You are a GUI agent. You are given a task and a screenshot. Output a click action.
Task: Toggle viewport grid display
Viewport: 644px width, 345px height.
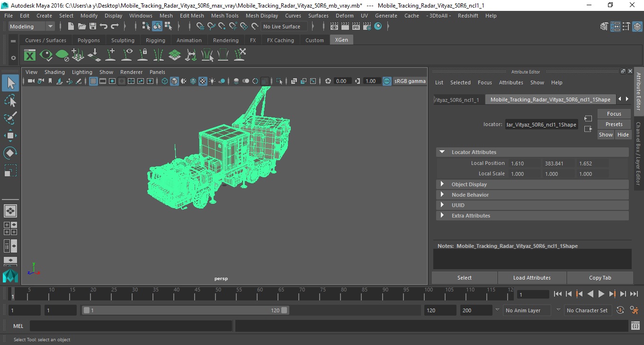pos(93,81)
